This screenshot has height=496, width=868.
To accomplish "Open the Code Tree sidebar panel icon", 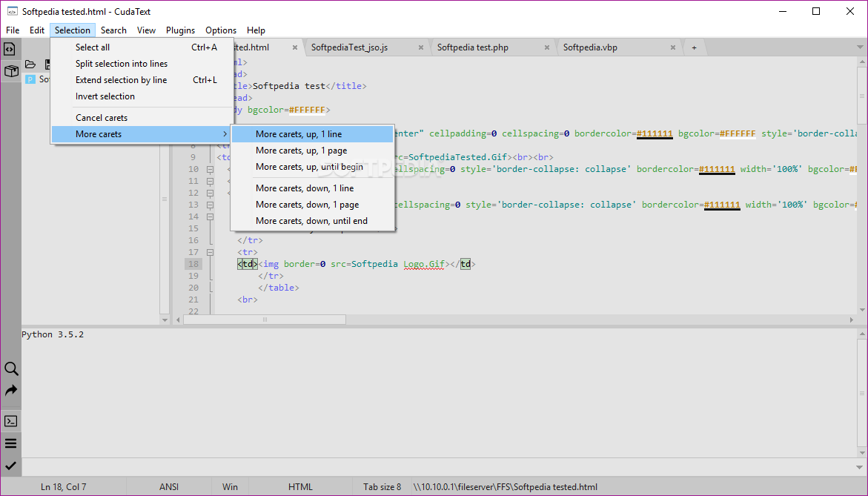I will coord(10,49).
